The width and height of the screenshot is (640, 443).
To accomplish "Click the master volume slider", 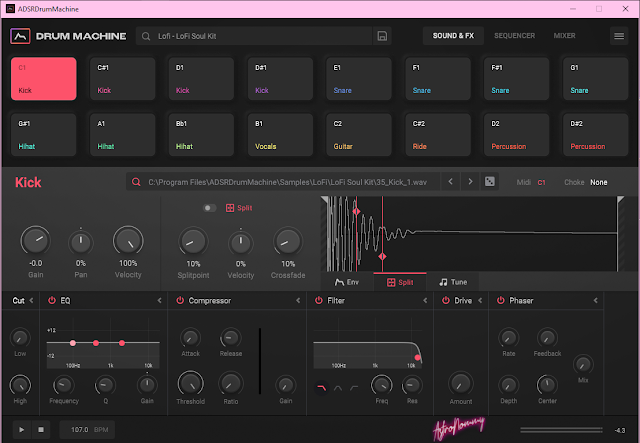I will tap(561, 430).
